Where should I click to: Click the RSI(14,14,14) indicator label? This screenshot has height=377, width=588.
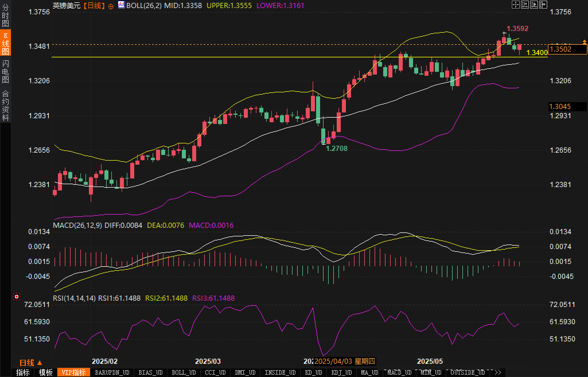[x=74, y=298]
